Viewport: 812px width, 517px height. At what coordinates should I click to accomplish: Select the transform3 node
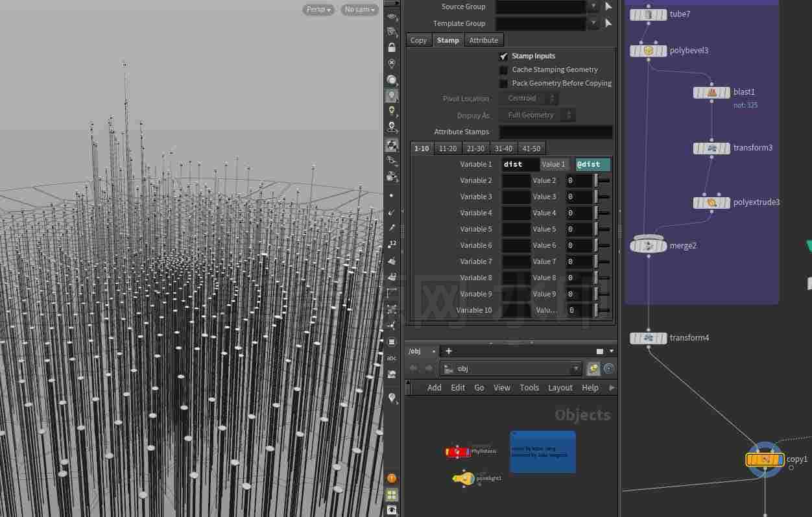[712, 148]
